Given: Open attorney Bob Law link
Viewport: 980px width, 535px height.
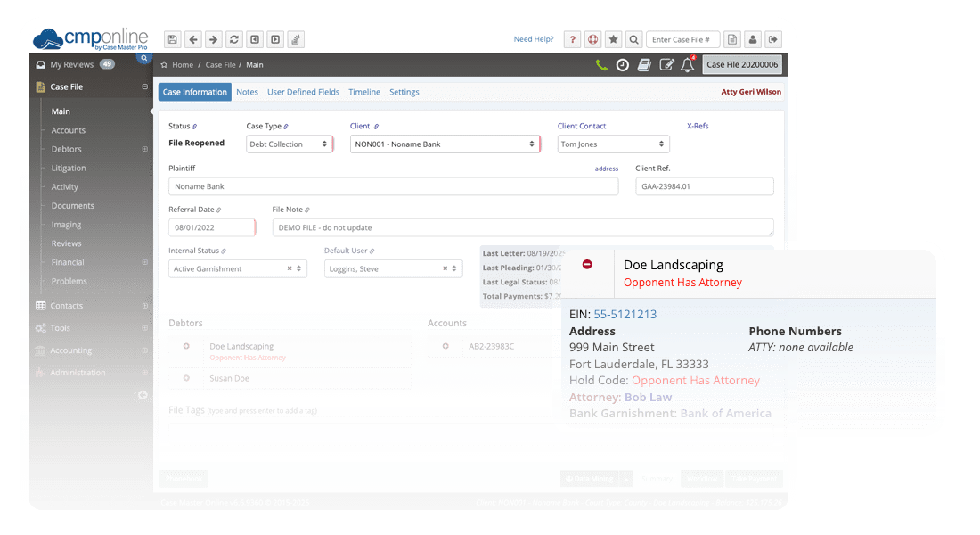Looking at the screenshot, I should point(649,397).
